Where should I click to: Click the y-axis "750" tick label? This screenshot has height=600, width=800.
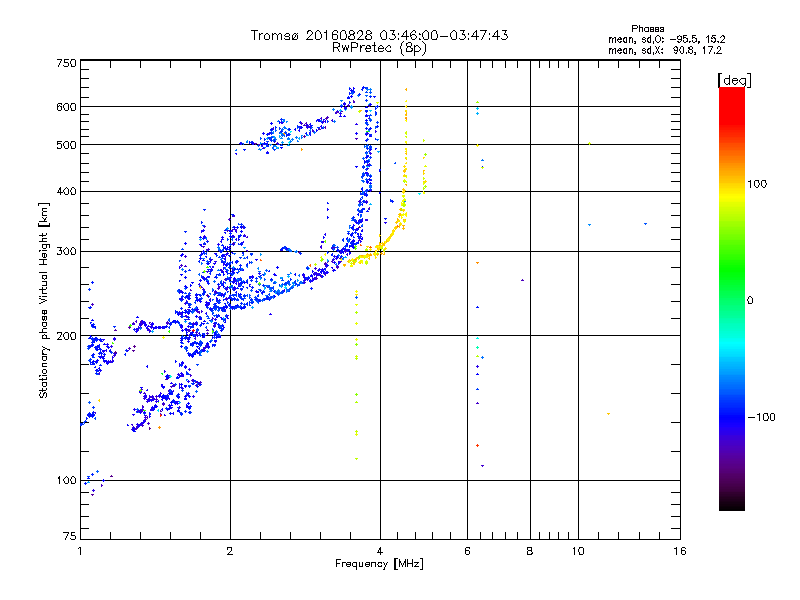point(66,63)
